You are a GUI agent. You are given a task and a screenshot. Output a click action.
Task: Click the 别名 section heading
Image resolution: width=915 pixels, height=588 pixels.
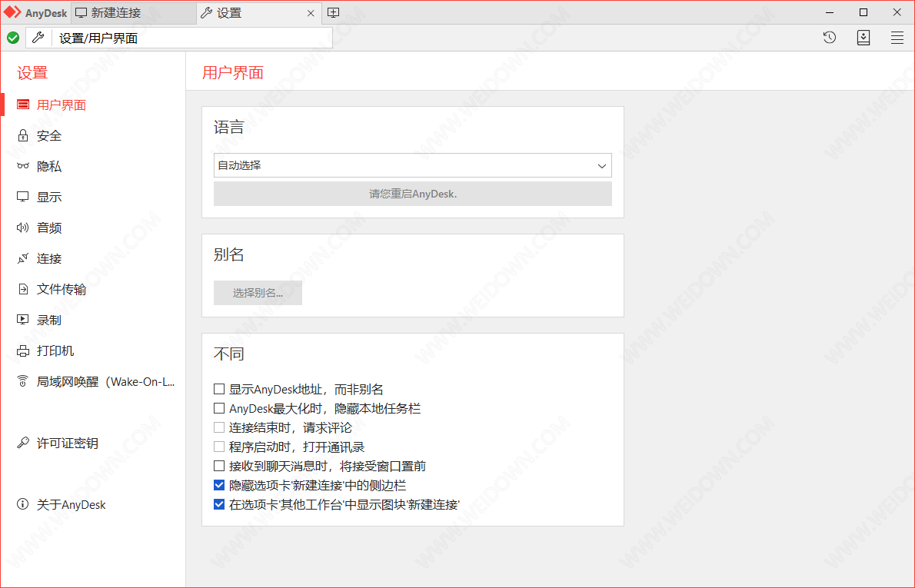pyautogui.click(x=229, y=254)
